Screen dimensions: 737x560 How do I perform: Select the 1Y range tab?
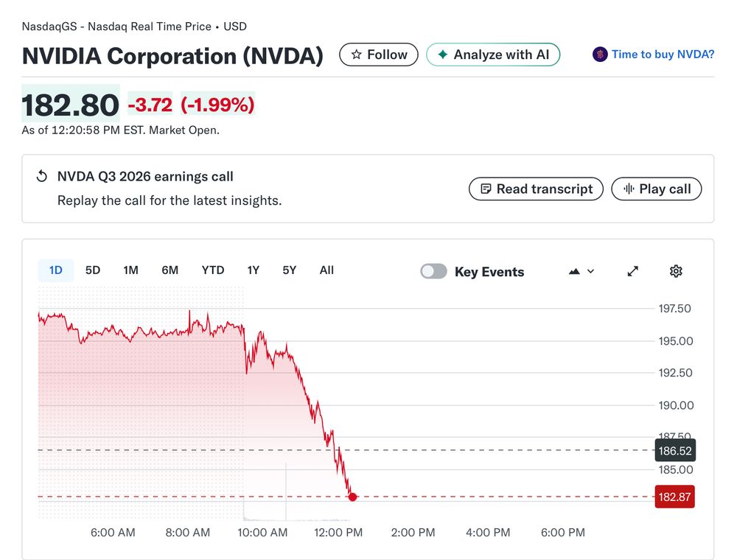253,270
